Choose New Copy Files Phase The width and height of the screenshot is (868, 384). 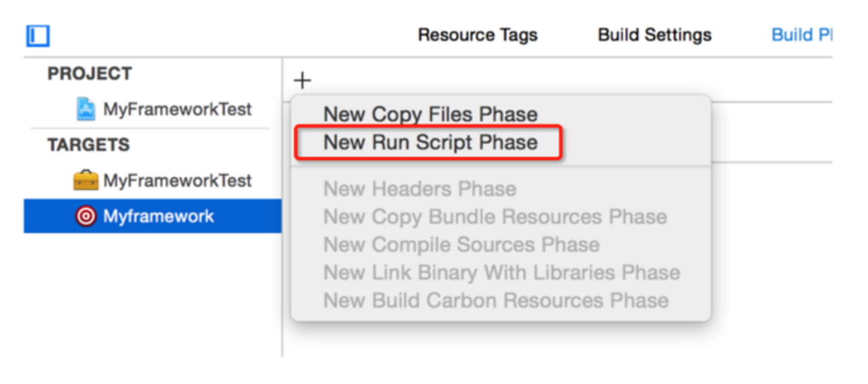point(430,114)
